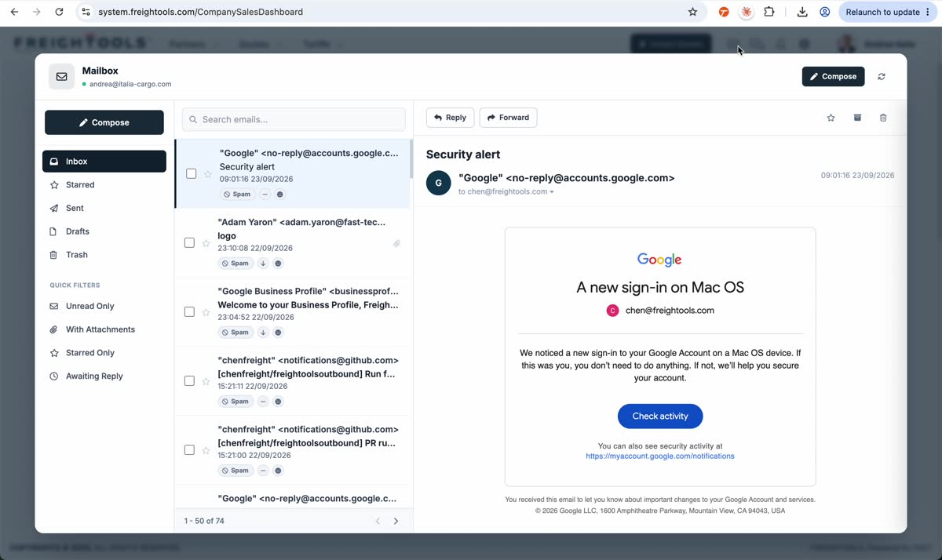Open Sent folder

[x=104, y=209]
